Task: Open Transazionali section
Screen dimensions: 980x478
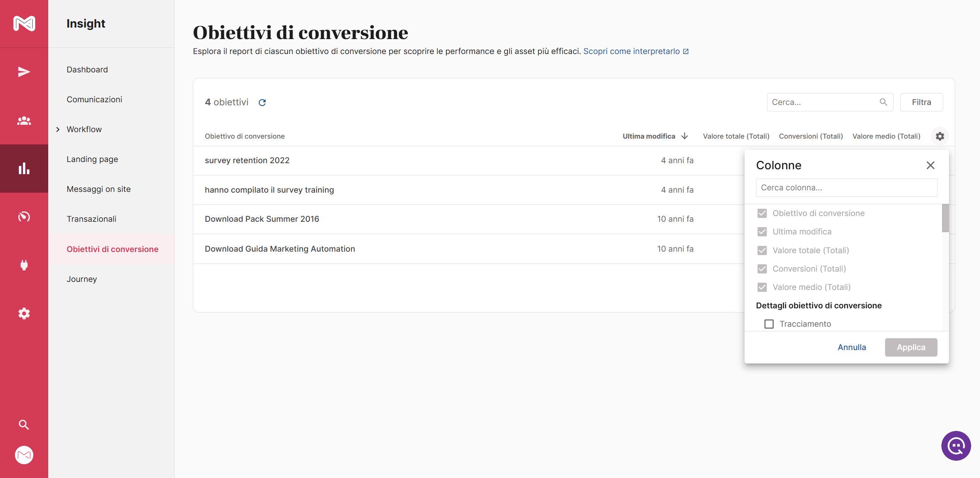Action: [91, 219]
